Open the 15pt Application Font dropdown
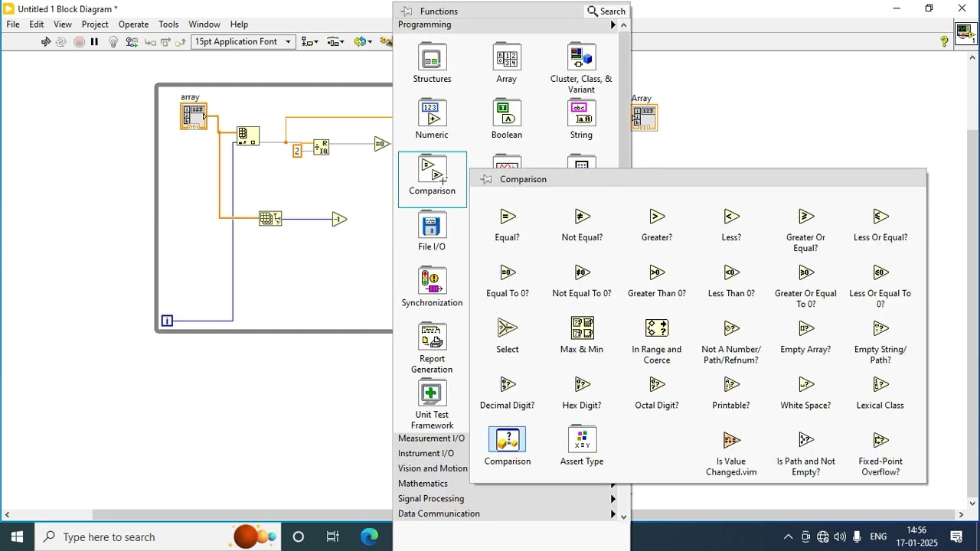The height and width of the screenshot is (551, 980). (243, 42)
